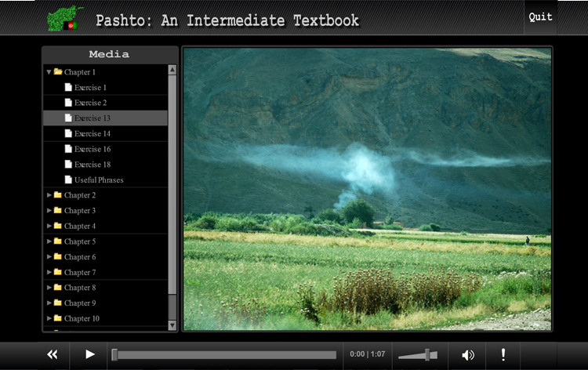Adjust the volume slider handle
This screenshot has width=588, height=370.
pyautogui.click(x=427, y=354)
